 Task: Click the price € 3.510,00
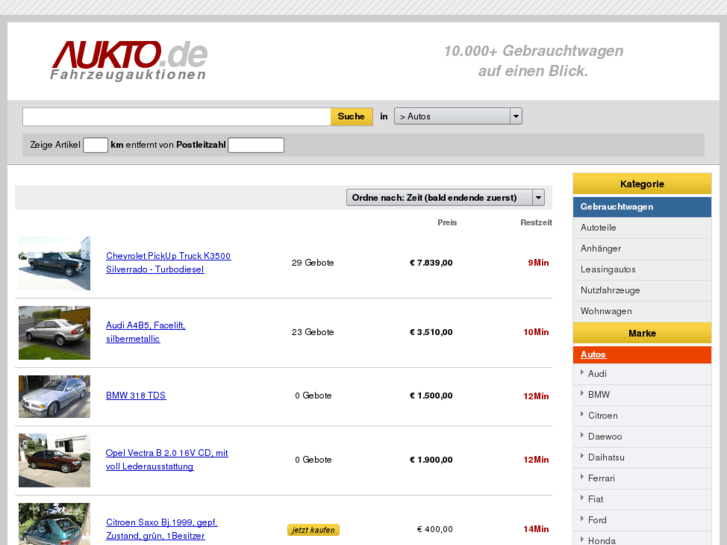(x=431, y=332)
